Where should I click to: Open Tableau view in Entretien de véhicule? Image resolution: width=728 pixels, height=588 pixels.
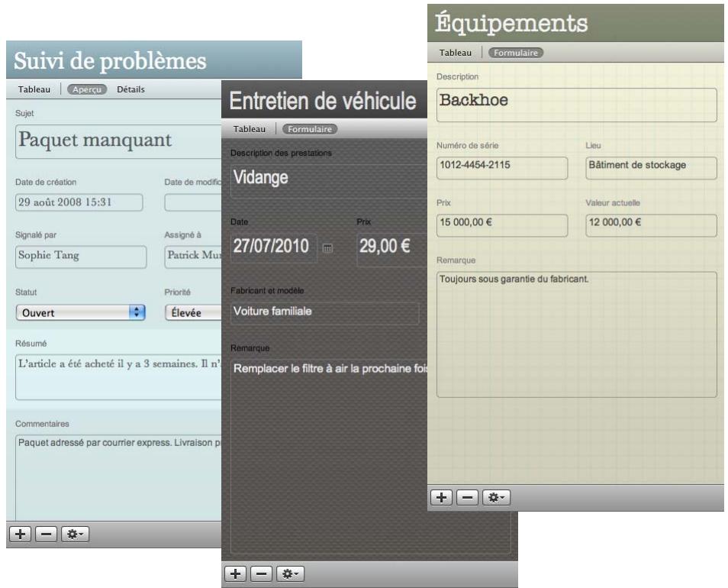pyautogui.click(x=250, y=129)
